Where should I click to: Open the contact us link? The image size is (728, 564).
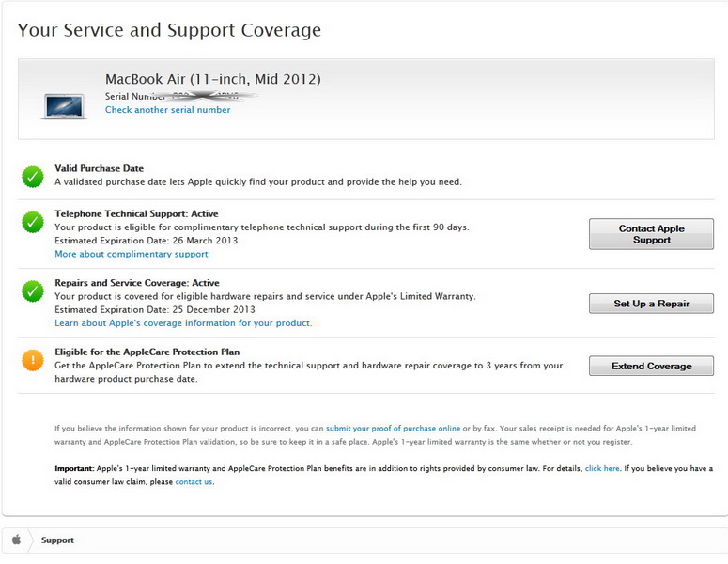point(194,482)
